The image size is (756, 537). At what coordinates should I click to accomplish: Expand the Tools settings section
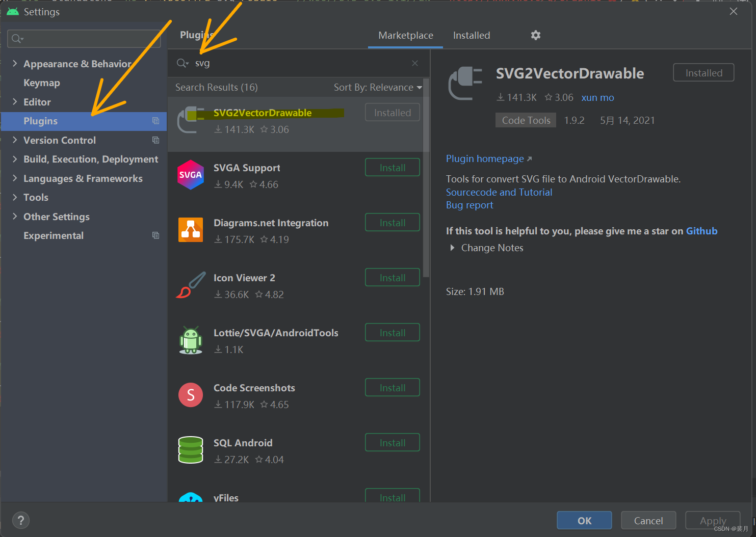pos(15,197)
